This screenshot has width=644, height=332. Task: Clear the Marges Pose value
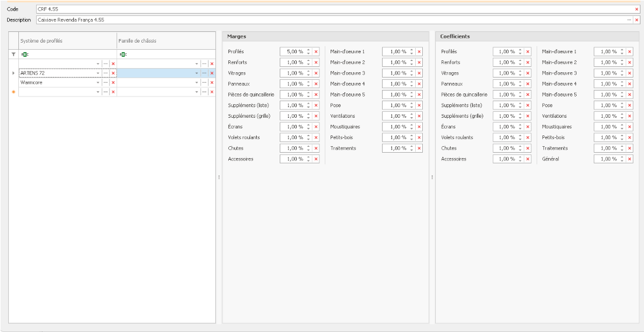pos(419,105)
